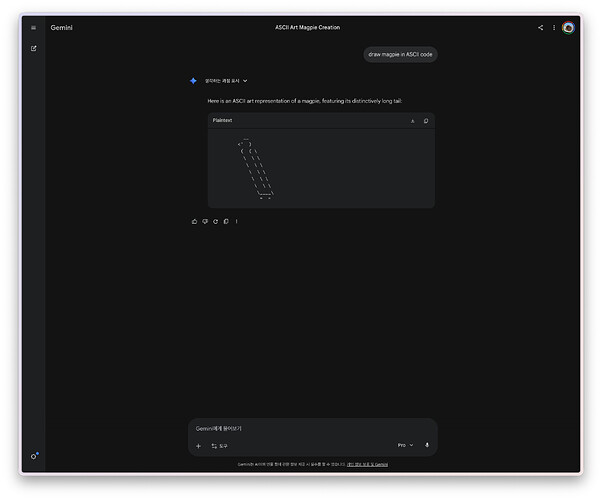Open the three-dot menu in the header

[554, 28]
